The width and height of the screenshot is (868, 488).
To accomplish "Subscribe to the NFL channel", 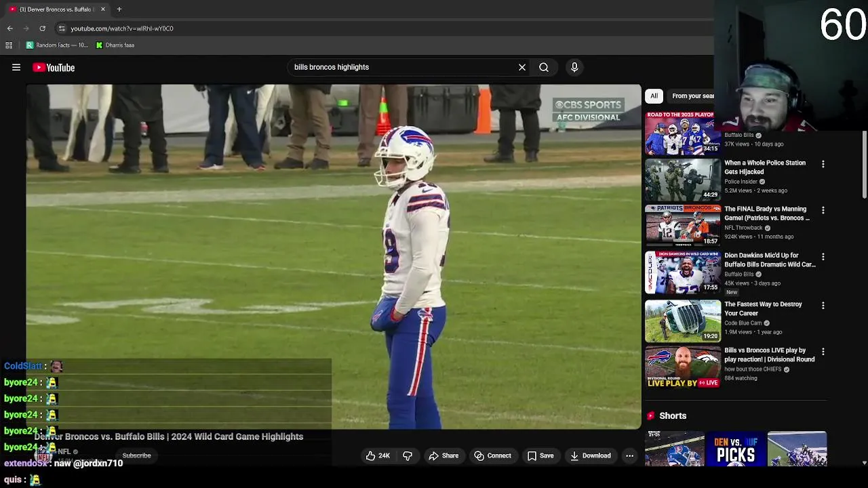I will [136, 455].
